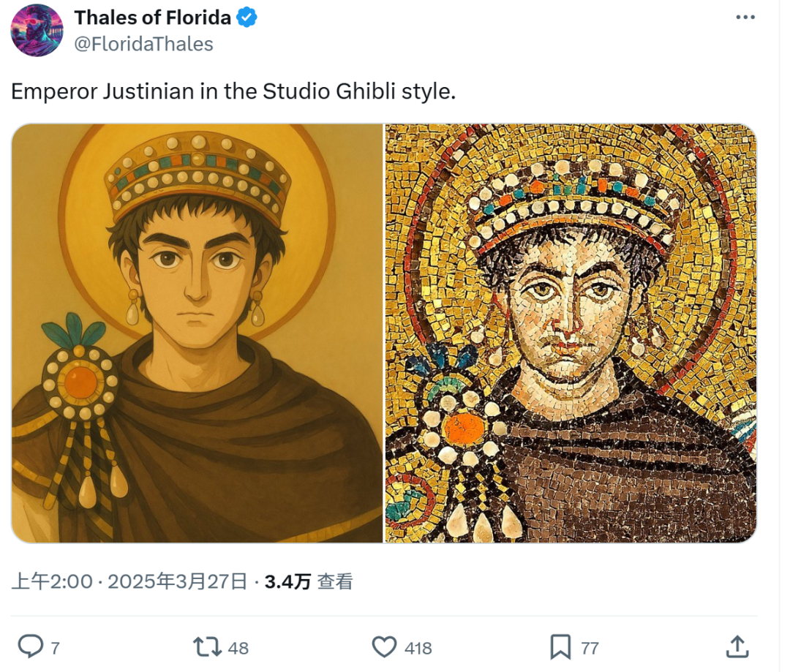This screenshot has width=790, height=672.
Task: Open the share upload-arrow menu
Action: (x=737, y=646)
